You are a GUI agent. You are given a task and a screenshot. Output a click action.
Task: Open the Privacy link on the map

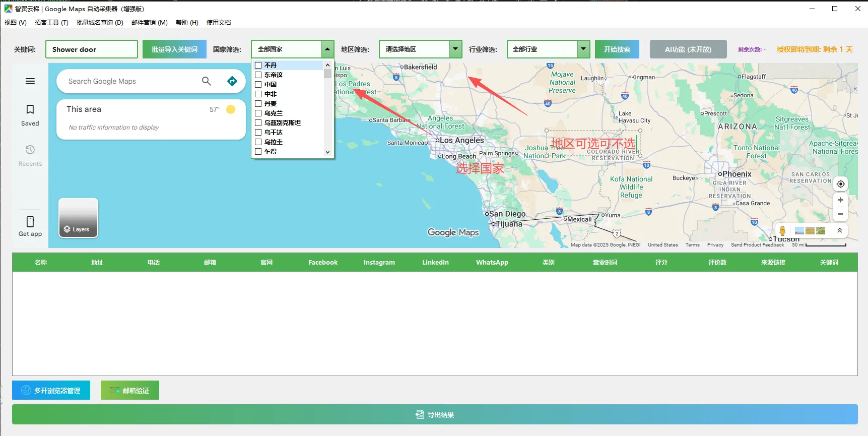pyautogui.click(x=715, y=245)
